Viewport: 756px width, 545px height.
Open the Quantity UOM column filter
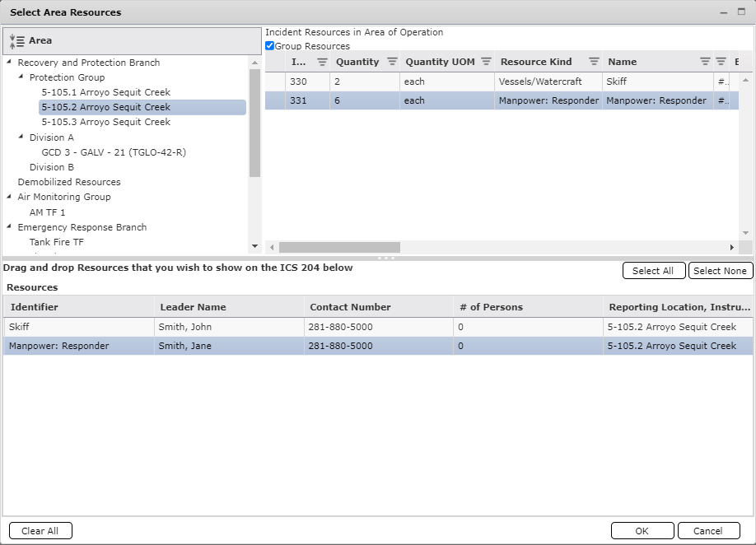pos(486,62)
